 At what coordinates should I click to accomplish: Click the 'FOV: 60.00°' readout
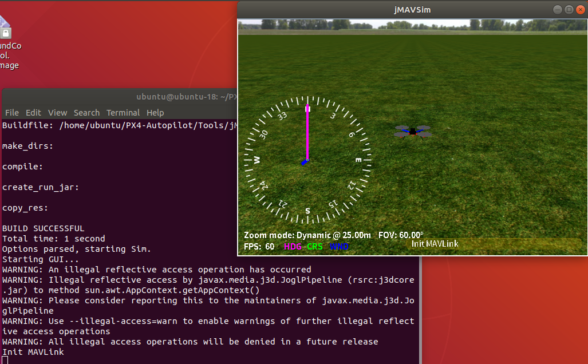401,235
